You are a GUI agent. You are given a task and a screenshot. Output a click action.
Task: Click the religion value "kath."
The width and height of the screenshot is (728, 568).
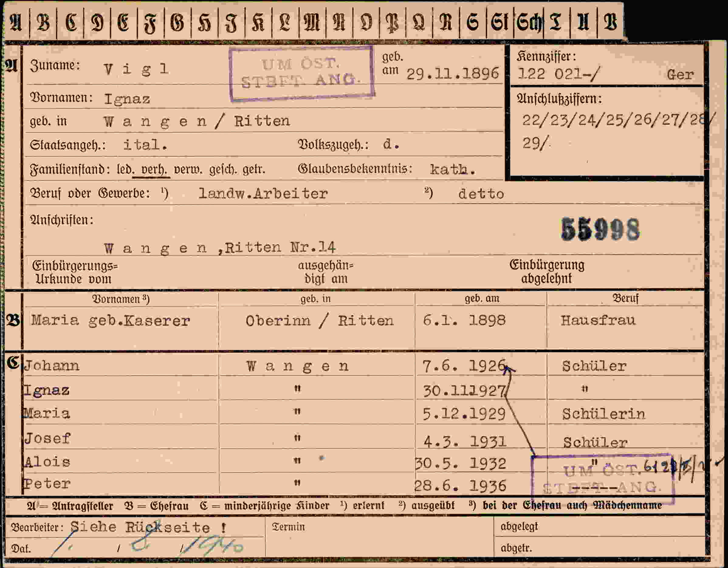(x=452, y=170)
